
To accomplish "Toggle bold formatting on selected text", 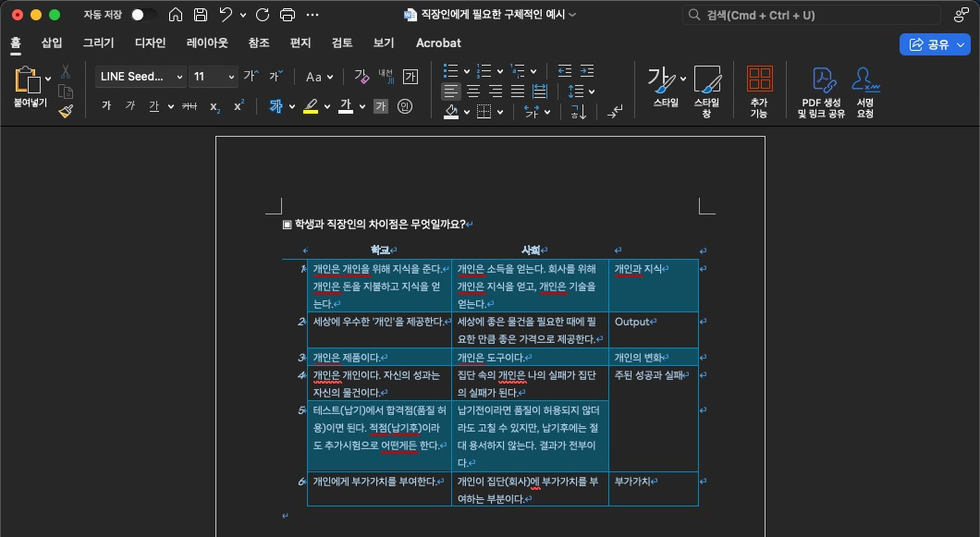I will pyautogui.click(x=106, y=105).
